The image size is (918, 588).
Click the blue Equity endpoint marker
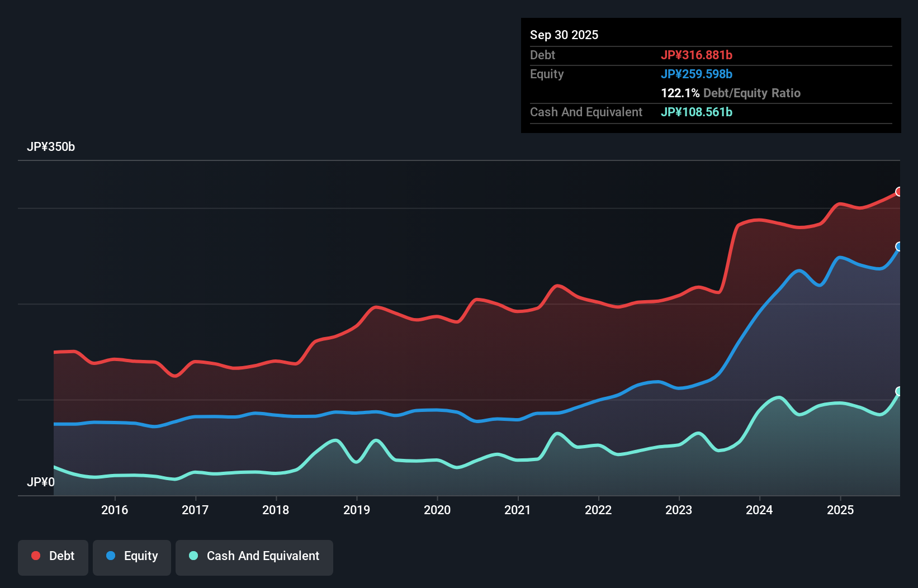[x=899, y=246]
